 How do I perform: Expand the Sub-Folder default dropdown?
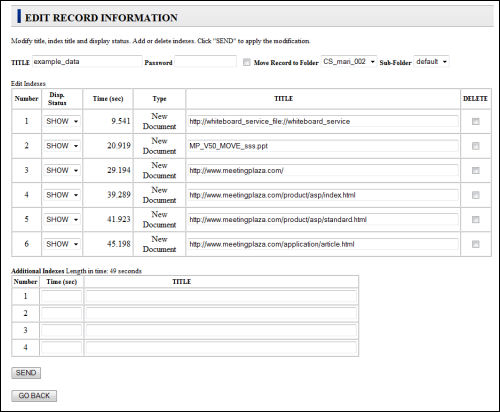pyautogui.click(x=431, y=62)
